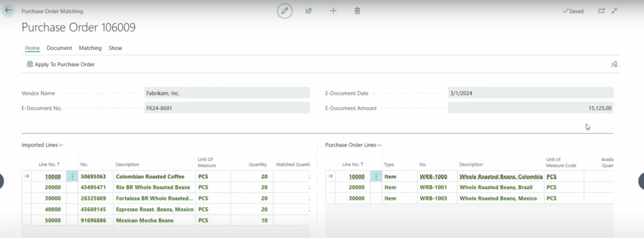Click the E-Document No. field FK24-8691
The image size is (644, 238).
pyautogui.click(x=227, y=108)
